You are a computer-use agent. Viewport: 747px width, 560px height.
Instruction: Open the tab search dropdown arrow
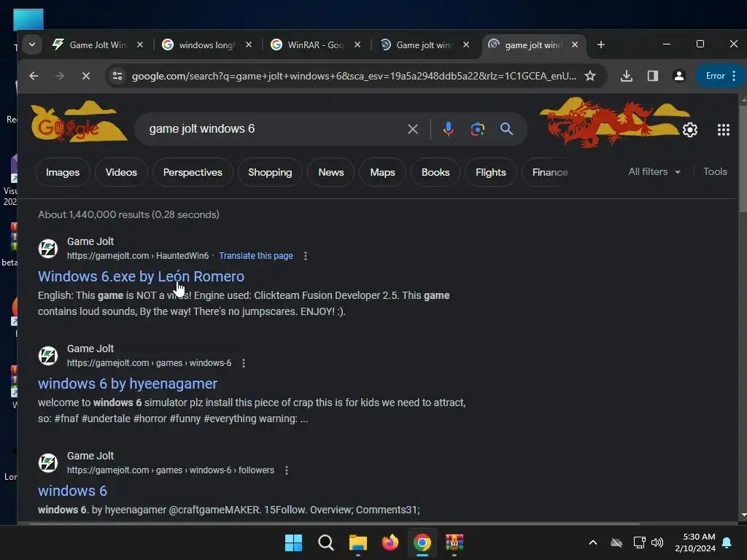point(32,44)
